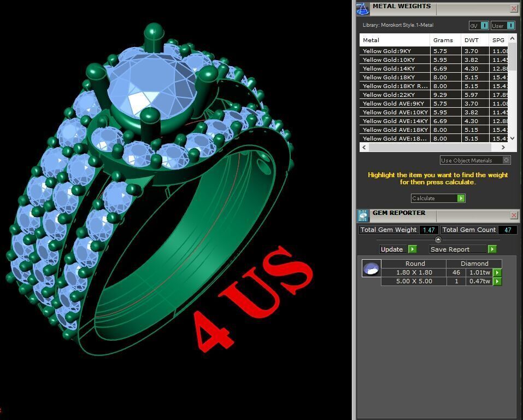
Task: Click the 9.29 grams cell
Action: pos(445,95)
